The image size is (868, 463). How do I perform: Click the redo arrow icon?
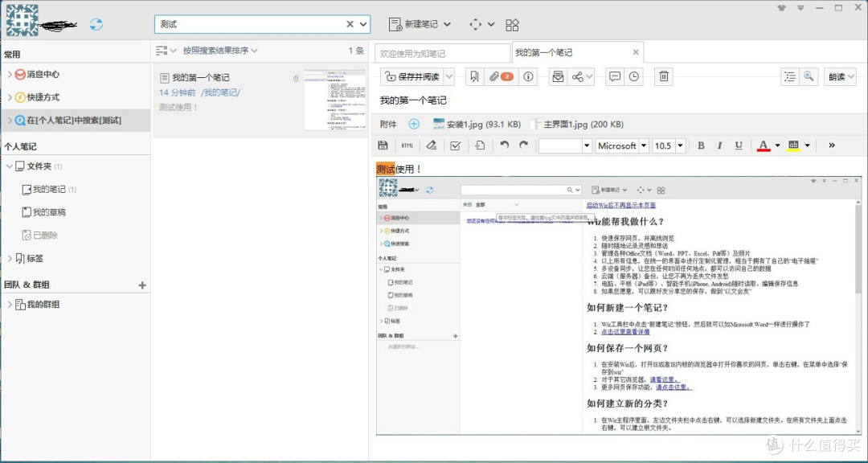pos(523,145)
